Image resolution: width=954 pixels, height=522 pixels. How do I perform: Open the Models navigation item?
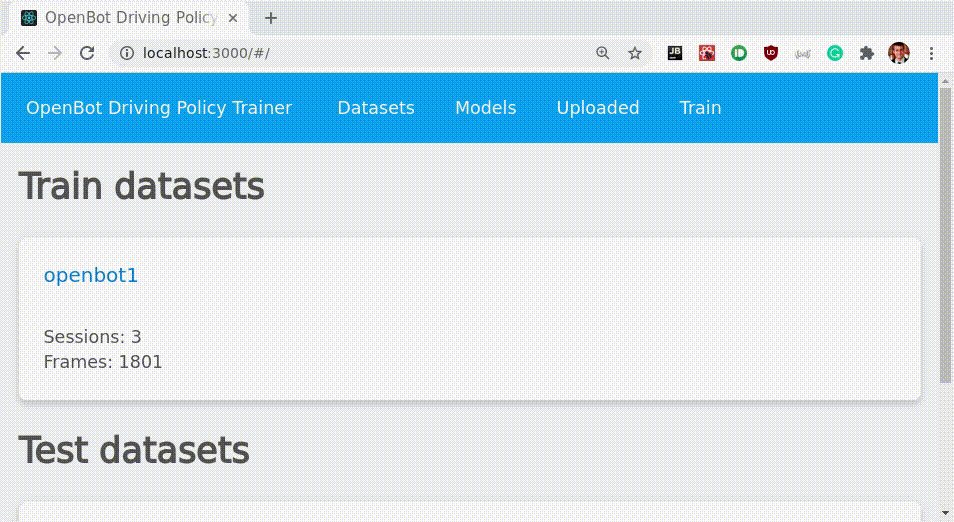click(486, 108)
